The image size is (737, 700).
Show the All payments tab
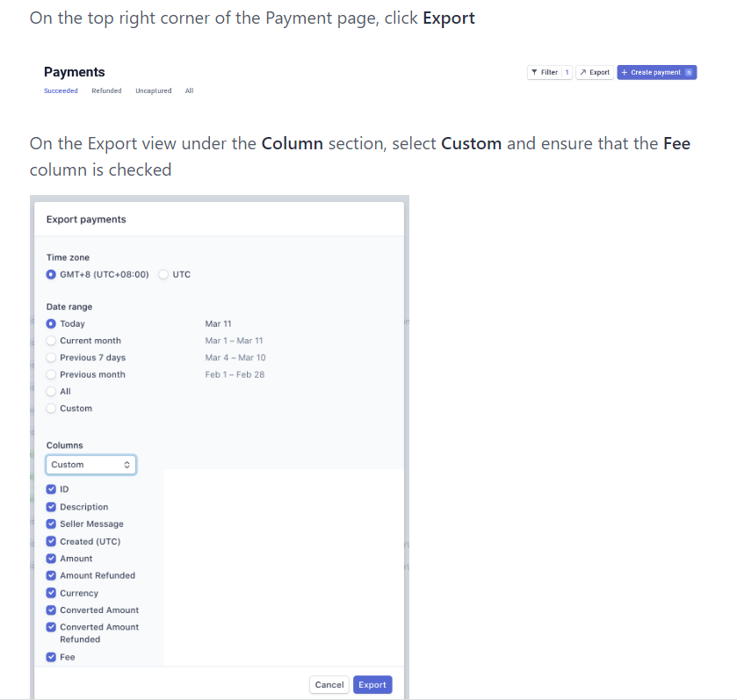tap(189, 90)
